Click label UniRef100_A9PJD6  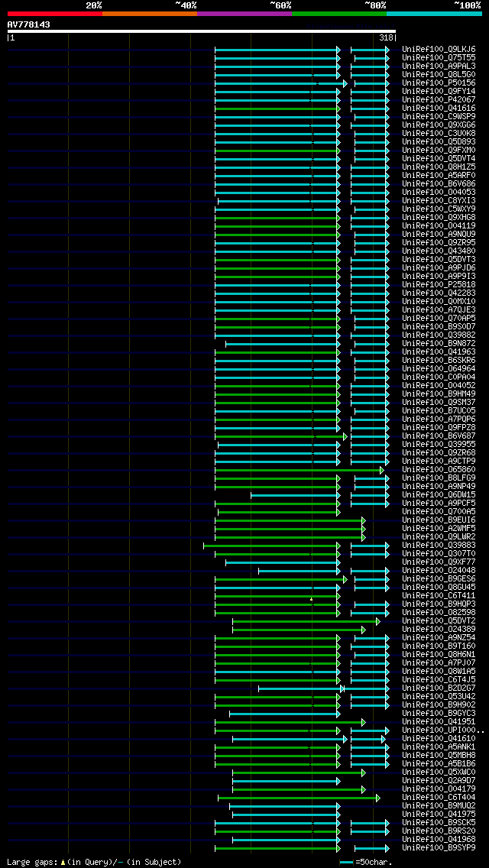[x=439, y=268]
